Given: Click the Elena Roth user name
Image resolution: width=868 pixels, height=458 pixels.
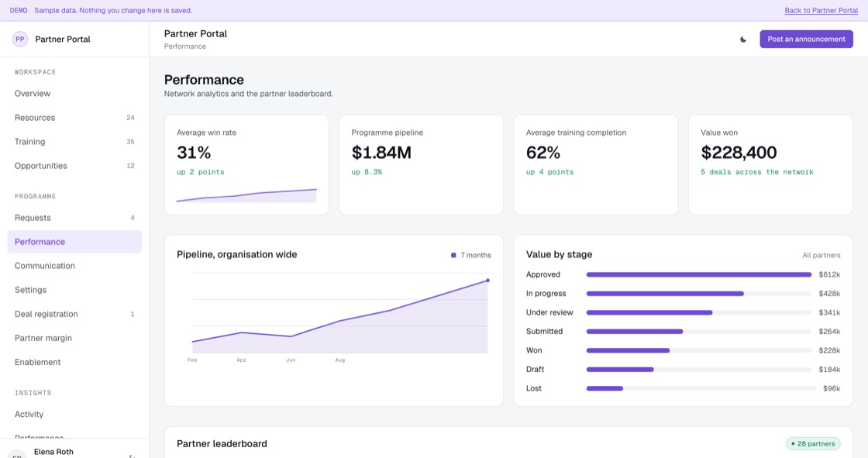Looking at the screenshot, I should click(x=53, y=452).
